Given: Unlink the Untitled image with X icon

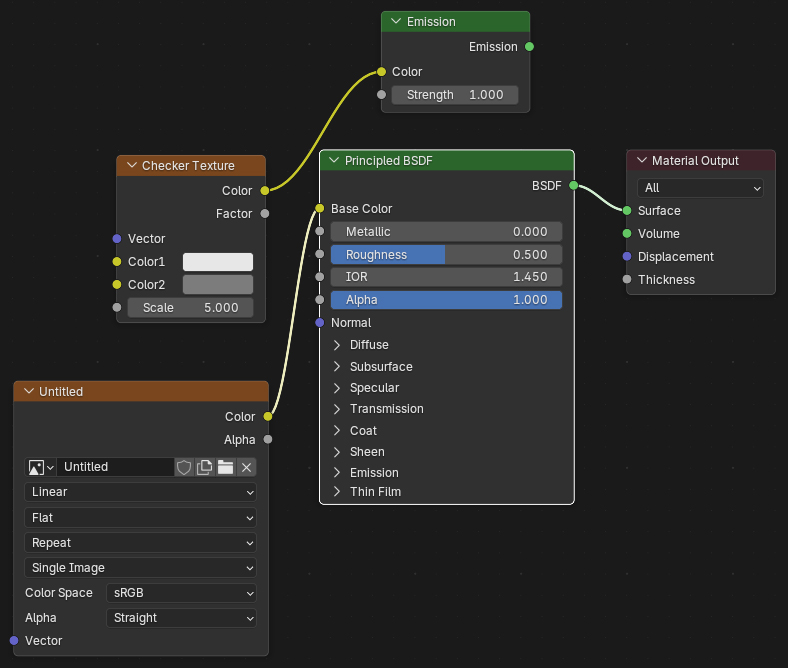Looking at the screenshot, I should coord(247,467).
